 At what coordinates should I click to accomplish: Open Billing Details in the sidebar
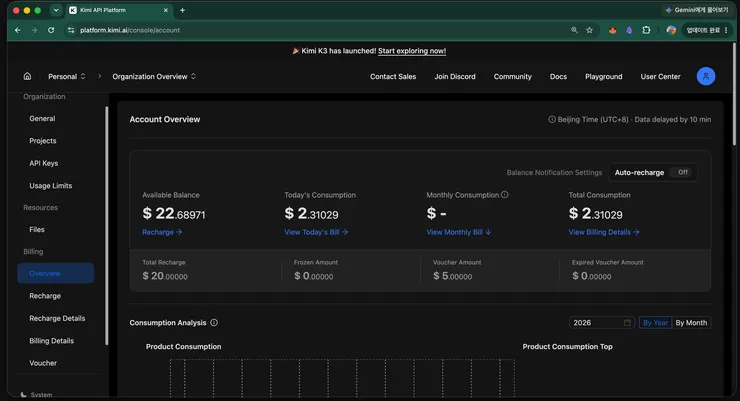tap(51, 341)
